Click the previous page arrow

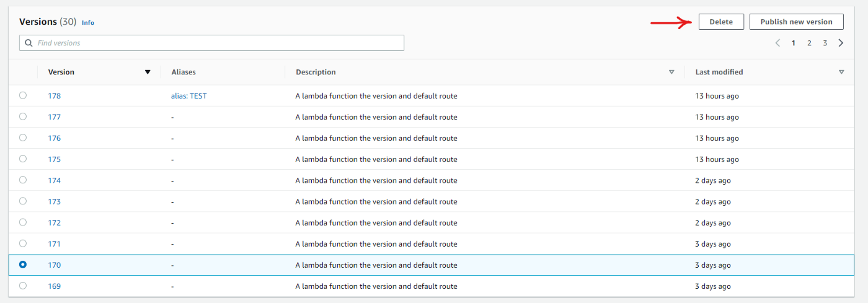(777, 43)
